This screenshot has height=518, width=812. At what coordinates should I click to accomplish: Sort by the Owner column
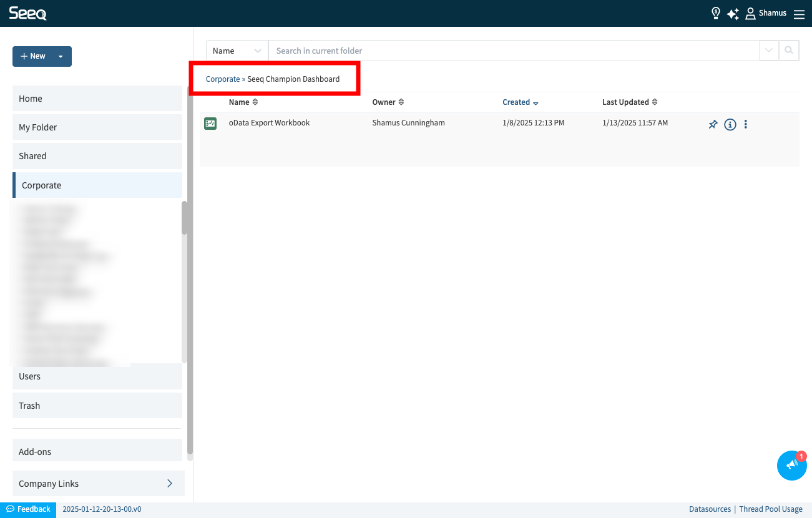coord(388,102)
